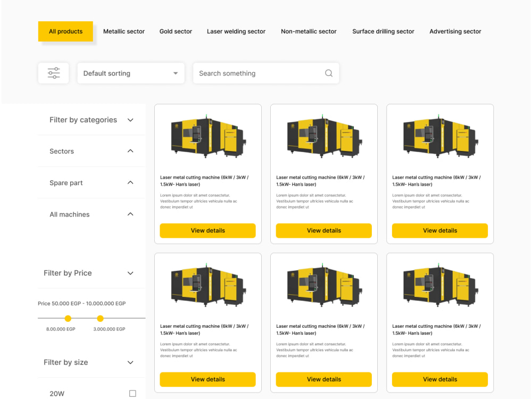Screen dimensions: 532x399
Task: Select the All products tab
Action: 65,31
